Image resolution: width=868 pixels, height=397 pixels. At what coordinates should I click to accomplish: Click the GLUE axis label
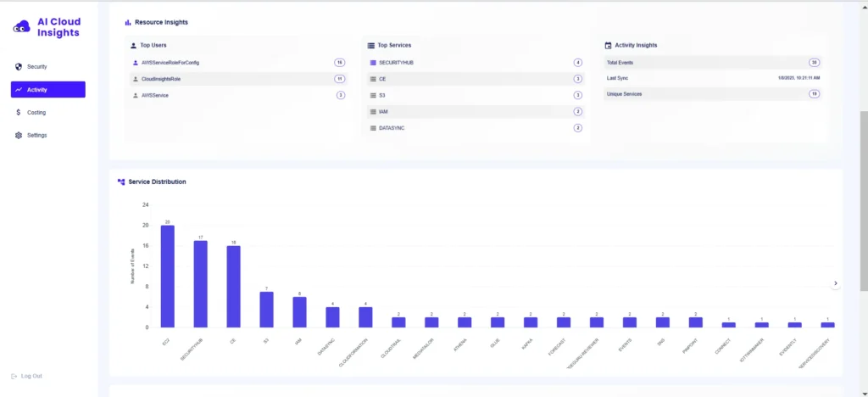pos(495,344)
